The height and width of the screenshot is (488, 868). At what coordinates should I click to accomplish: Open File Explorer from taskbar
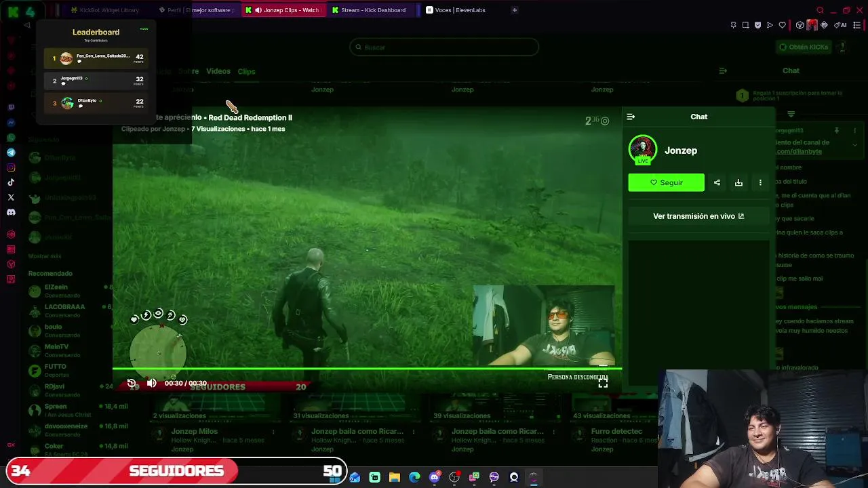pos(395,477)
